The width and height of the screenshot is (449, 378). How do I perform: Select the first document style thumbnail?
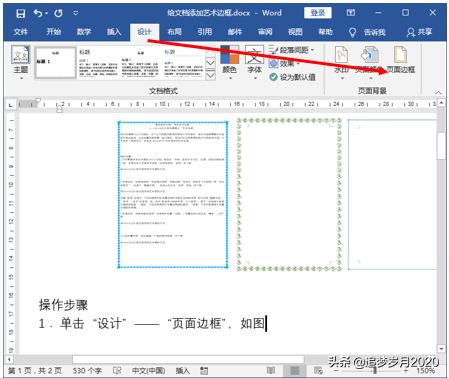(55, 63)
